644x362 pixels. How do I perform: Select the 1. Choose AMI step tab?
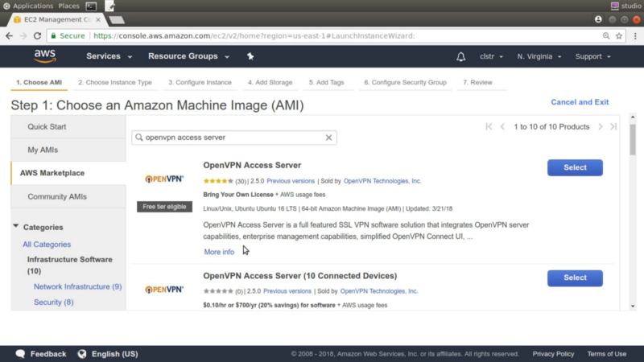coord(39,83)
